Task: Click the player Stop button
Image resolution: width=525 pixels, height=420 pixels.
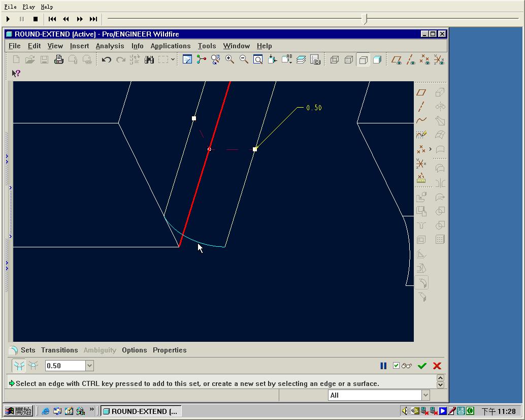Action: click(x=36, y=19)
